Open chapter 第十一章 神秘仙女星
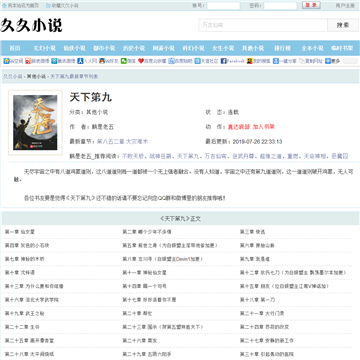Image resolution: width=360 pixels, height=360 pixels. pyautogui.click(x=144, y=273)
